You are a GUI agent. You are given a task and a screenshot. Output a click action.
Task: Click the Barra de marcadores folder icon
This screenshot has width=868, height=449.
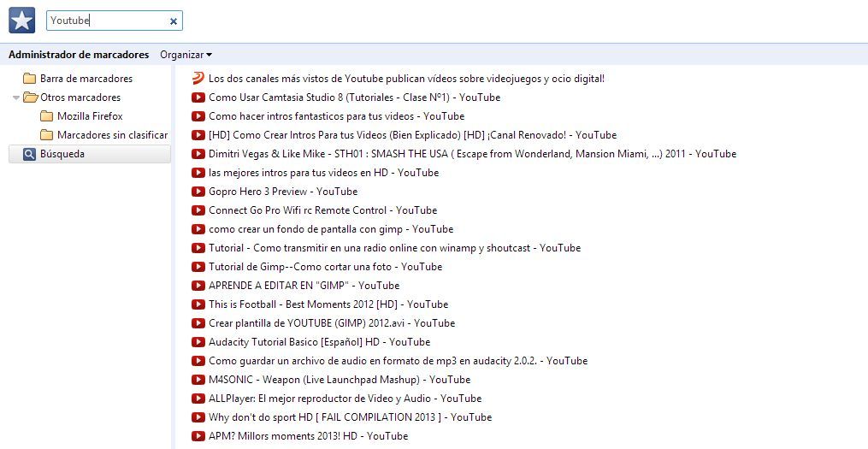point(29,79)
